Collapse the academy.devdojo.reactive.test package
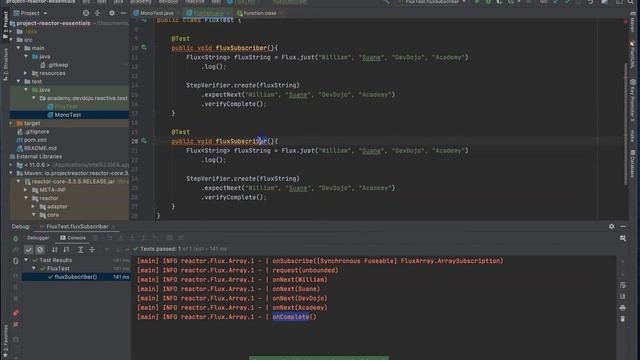640x360 pixels. (x=34, y=98)
